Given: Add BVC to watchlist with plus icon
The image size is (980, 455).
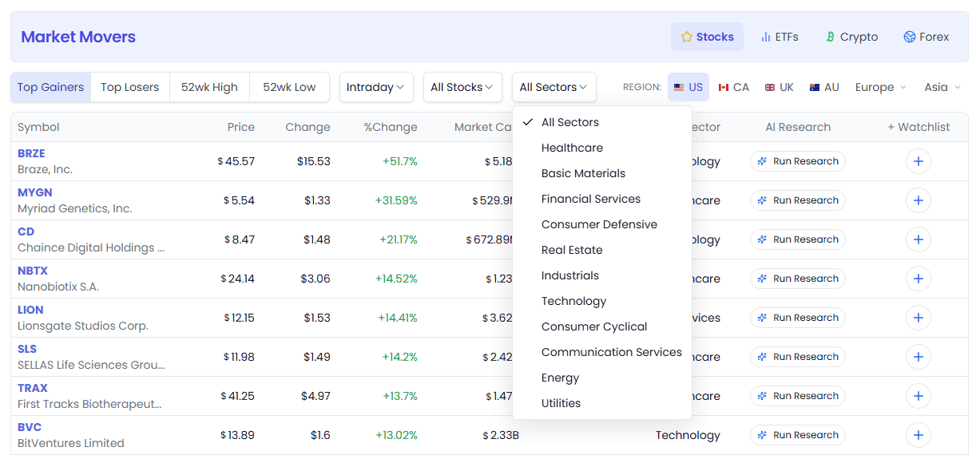Looking at the screenshot, I should 919,435.
